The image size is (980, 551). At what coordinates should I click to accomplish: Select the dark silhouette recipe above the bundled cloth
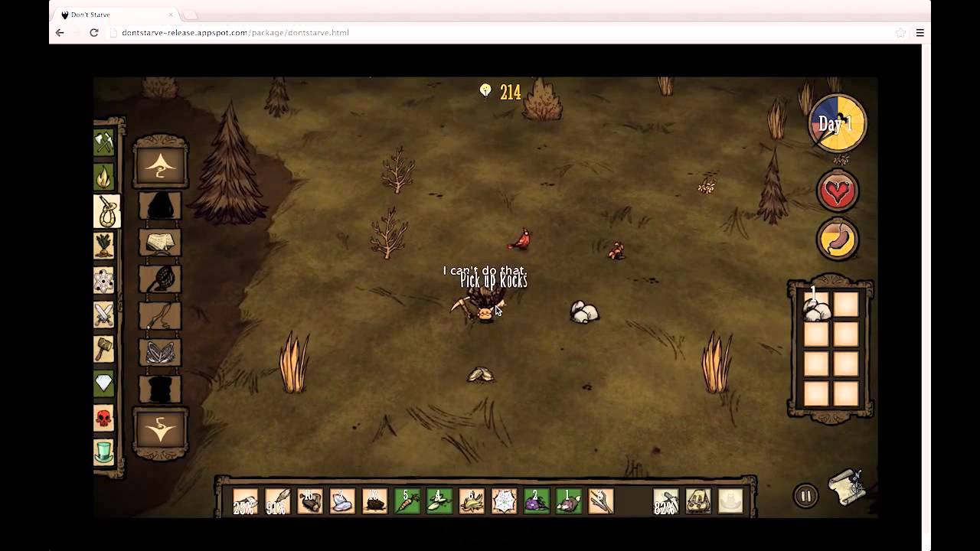(160, 206)
